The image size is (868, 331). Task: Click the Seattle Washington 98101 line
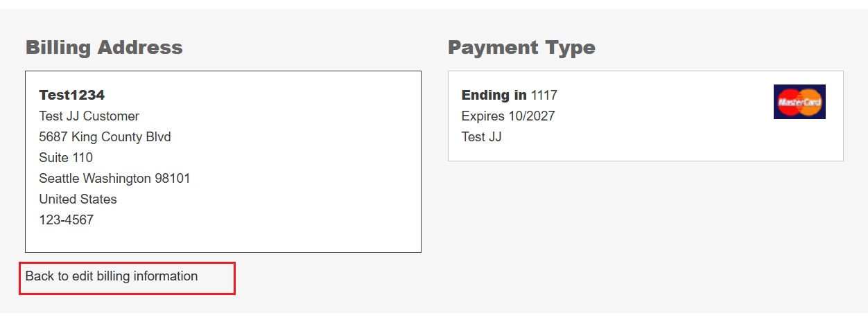tap(114, 179)
